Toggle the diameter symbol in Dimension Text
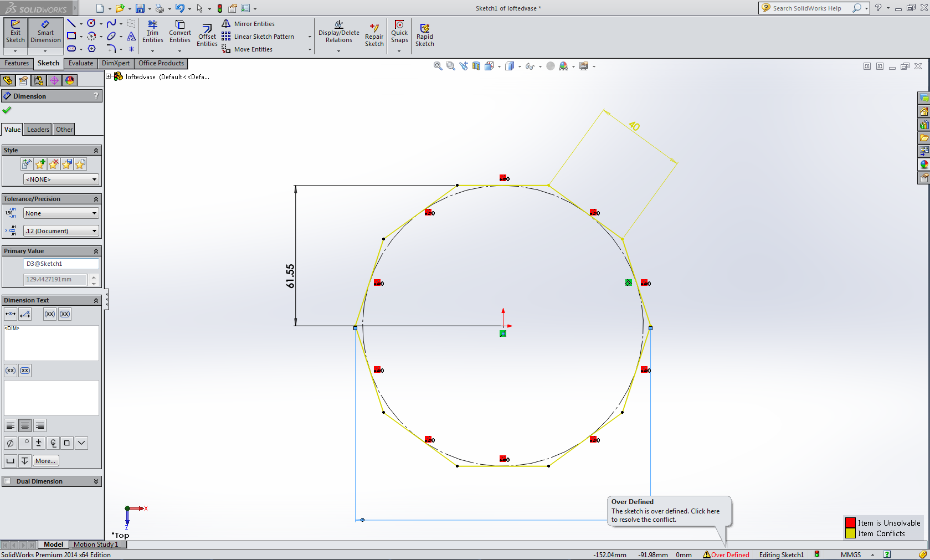This screenshot has width=930, height=560. coord(9,443)
